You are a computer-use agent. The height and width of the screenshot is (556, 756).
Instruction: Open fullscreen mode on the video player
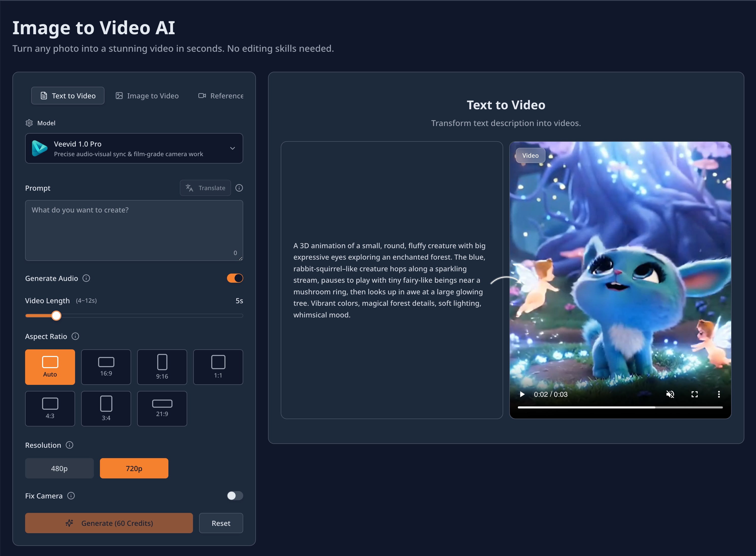[x=695, y=394]
